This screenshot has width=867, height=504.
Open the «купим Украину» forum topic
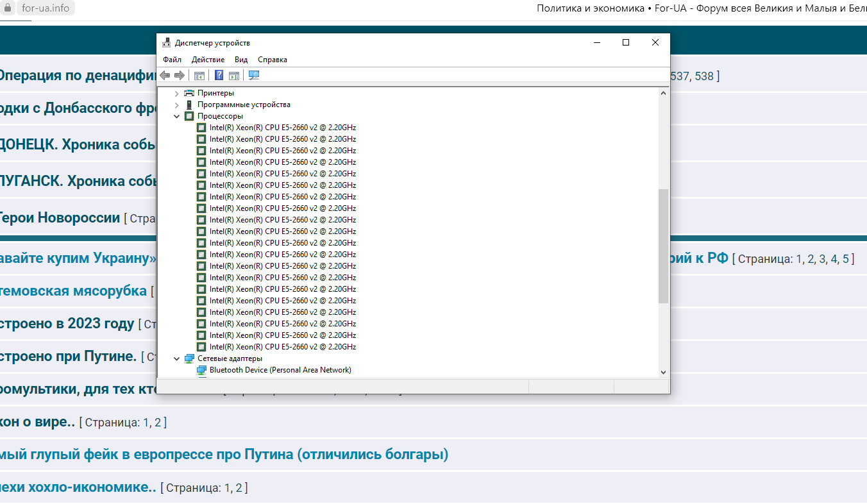78,258
